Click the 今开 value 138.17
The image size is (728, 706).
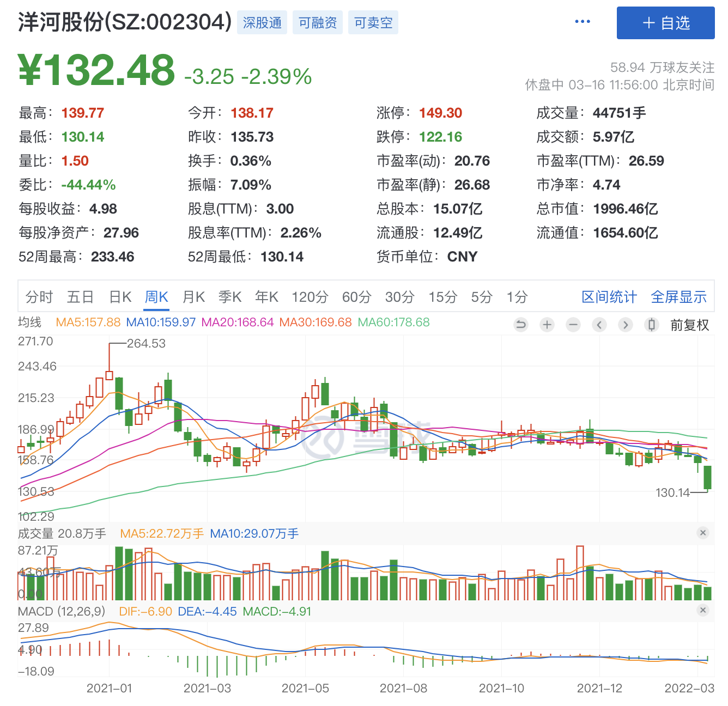(252, 113)
